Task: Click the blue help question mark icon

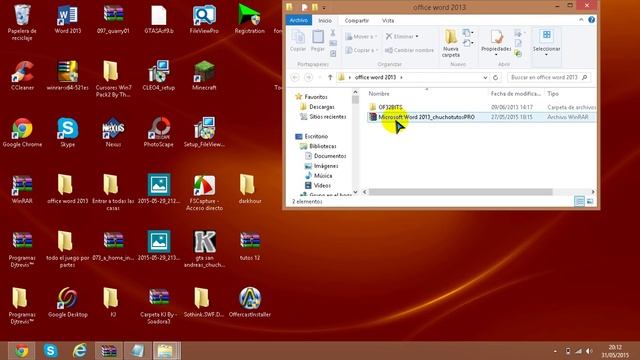Action: [591, 20]
